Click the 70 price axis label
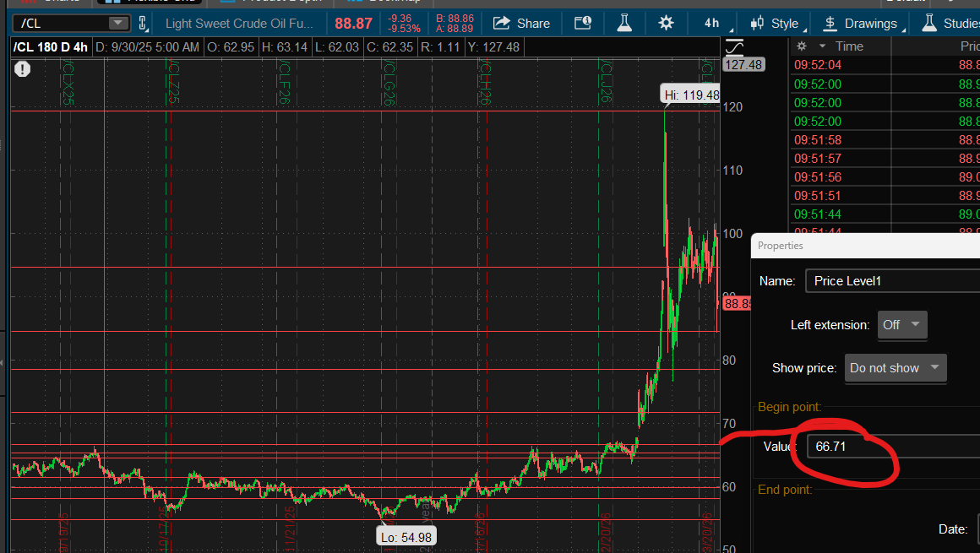The image size is (980, 553). pyautogui.click(x=729, y=424)
